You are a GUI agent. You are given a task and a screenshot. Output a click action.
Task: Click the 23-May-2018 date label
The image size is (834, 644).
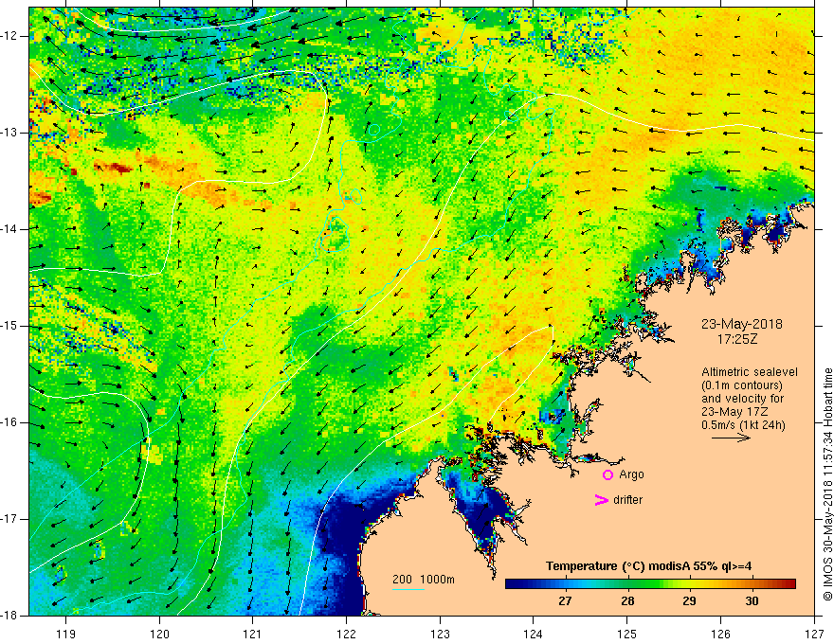point(741,324)
